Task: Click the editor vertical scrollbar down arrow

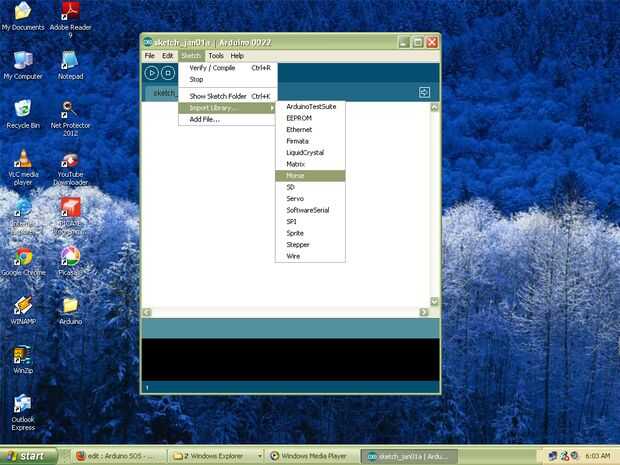Action: point(435,302)
